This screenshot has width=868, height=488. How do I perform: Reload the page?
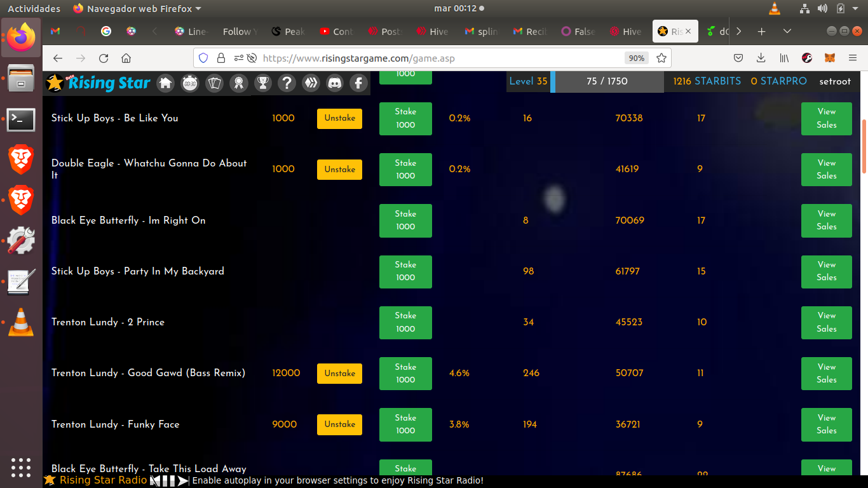pyautogui.click(x=104, y=58)
